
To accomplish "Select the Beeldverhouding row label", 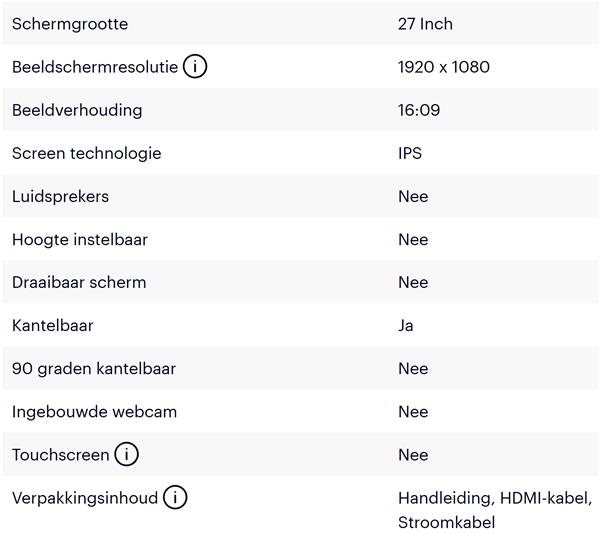I will tap(77, 110).
